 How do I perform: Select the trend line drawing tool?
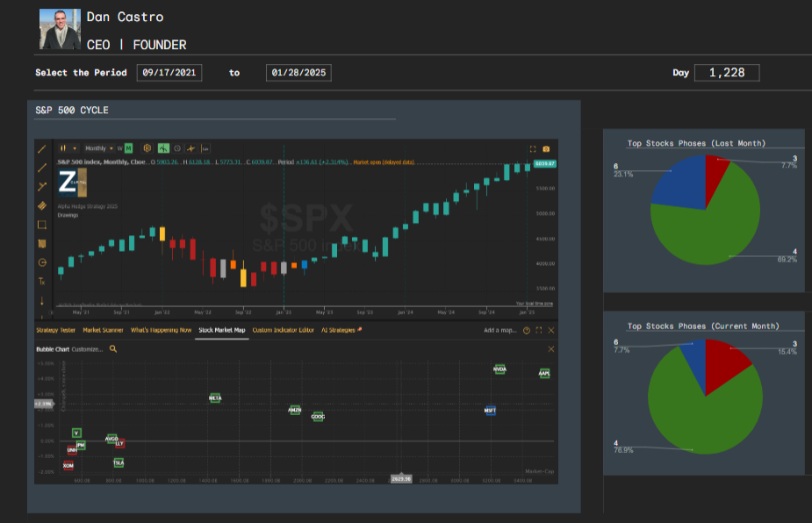pyautogui.click(x=42, y=149)
